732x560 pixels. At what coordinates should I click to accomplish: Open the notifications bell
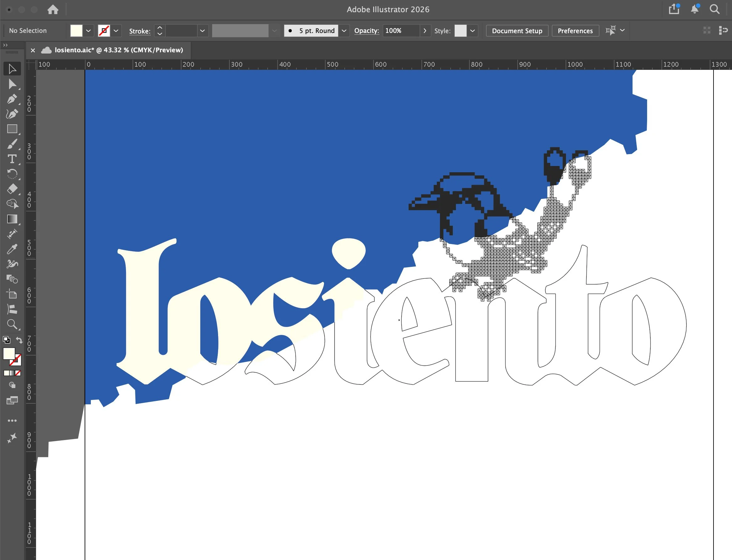tap(695, 9)
